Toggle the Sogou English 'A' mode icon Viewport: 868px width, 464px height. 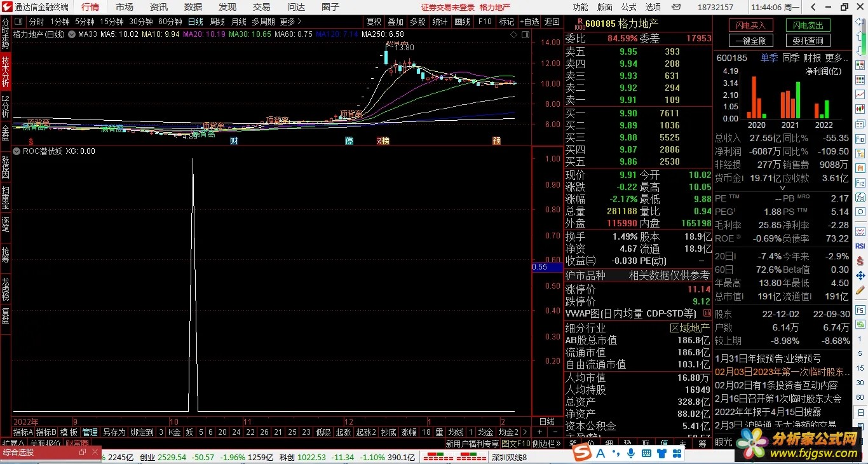pyautogui.click(x=600, y=453)
